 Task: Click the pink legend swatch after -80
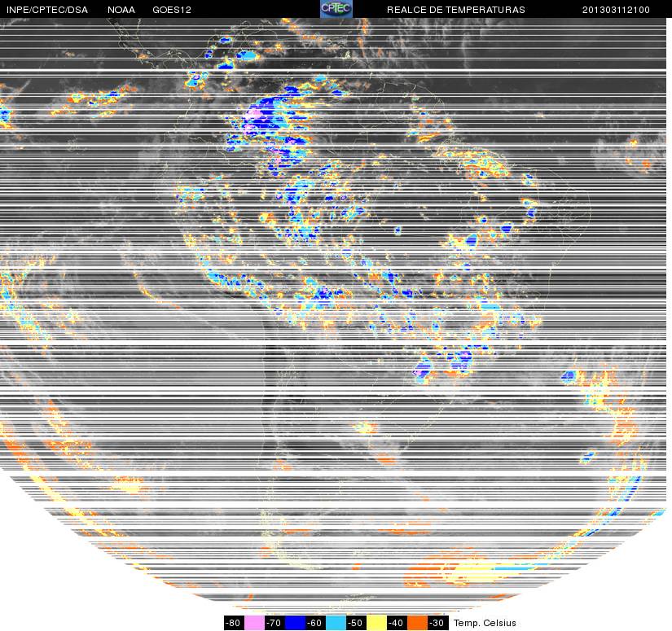[255, 623]
